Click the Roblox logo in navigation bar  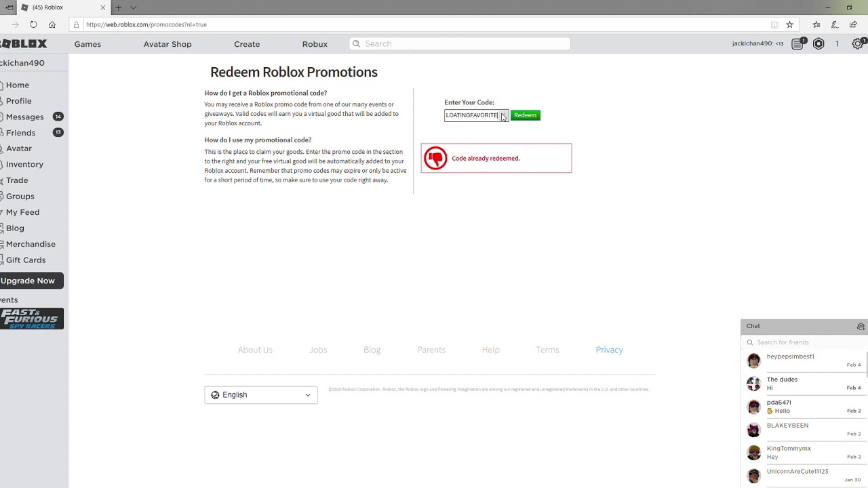(24, 44)
